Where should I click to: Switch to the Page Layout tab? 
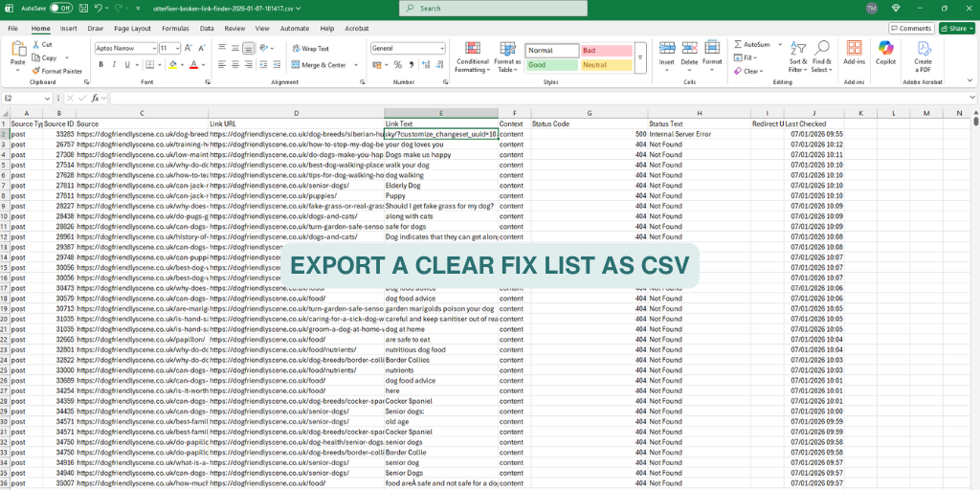[x=132, y=29]
